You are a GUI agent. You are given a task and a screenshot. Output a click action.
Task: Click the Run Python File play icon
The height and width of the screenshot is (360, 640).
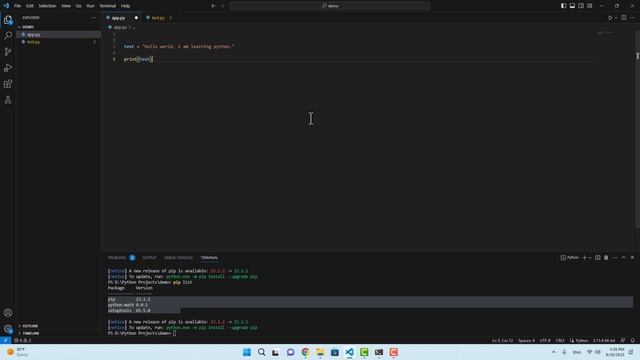610,18
